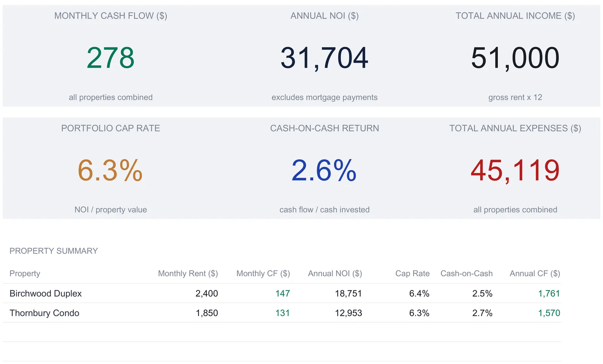Click the Annual NOI ($) column header
The width and height of the screenshot is (603, 364).
click(335, 274)
